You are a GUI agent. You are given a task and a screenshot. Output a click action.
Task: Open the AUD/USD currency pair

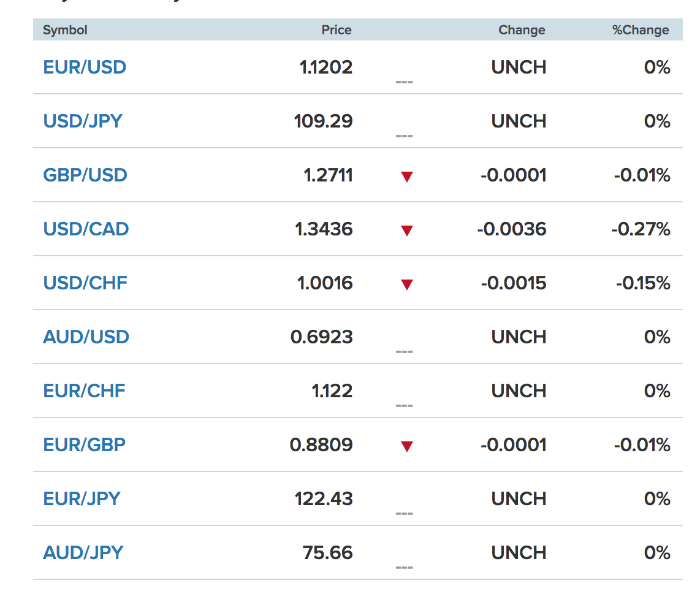tap(86, 337)
